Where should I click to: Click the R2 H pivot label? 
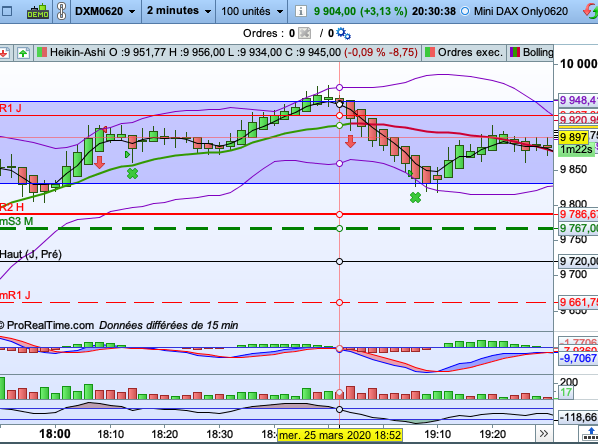(12, 207)
